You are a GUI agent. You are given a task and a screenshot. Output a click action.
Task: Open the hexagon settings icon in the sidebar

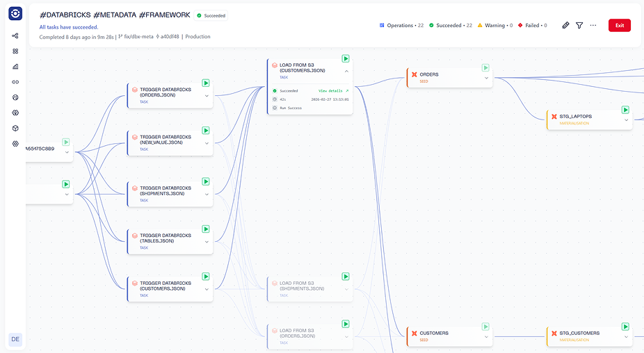click(15, 144)
